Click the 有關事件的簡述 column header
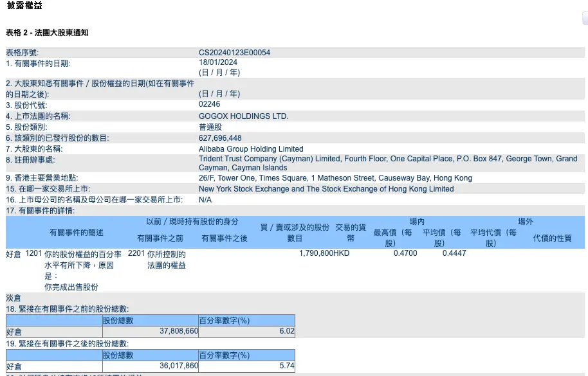The width and height of the screenshot is (588, 376). pos(76,233)
